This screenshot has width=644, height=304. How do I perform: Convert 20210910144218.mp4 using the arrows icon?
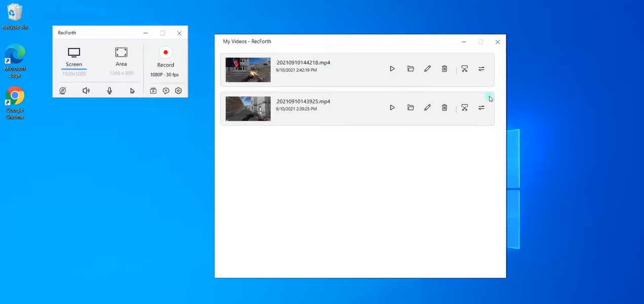481,69
